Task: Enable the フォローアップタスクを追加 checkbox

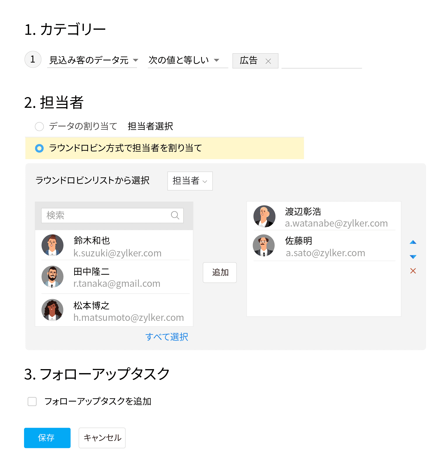Action: point(32,402)
